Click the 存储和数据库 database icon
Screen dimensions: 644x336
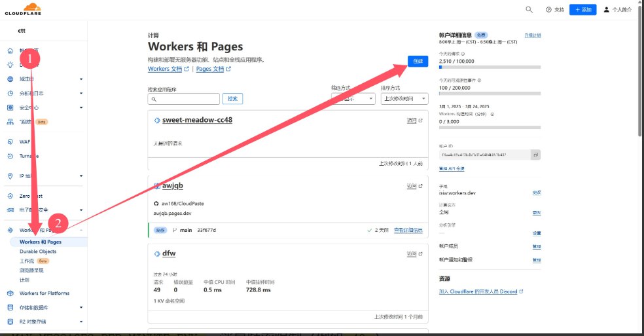pos(10,308)
